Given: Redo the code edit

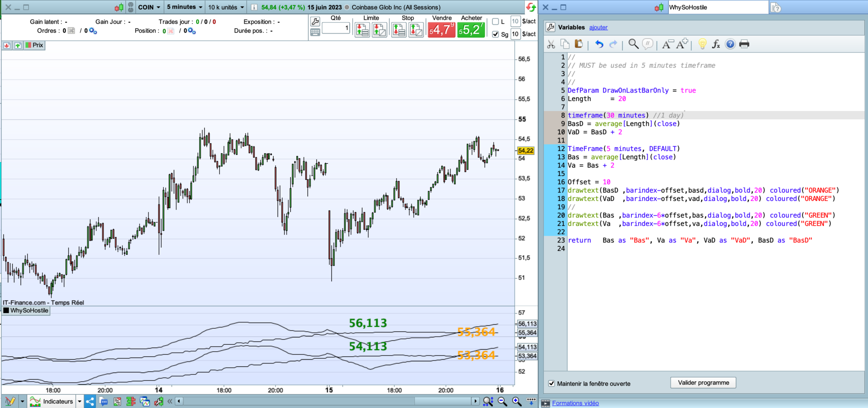Looking at the screenshot, I should (613, 44).
